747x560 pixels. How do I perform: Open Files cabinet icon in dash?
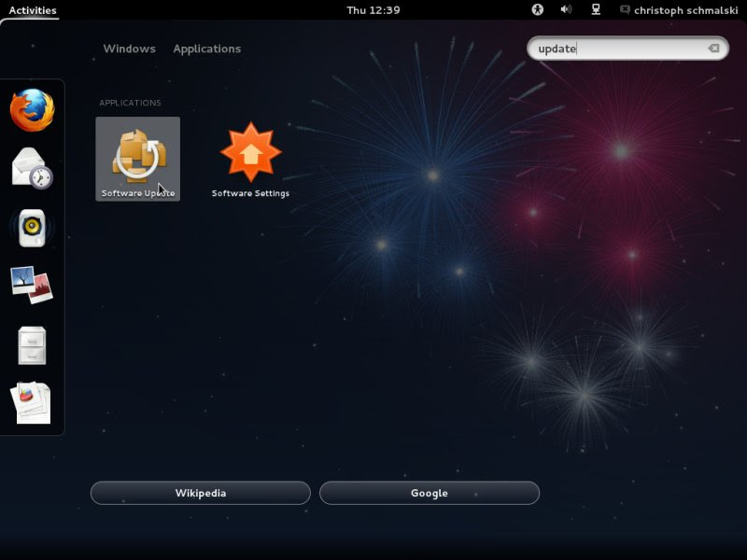32,345
